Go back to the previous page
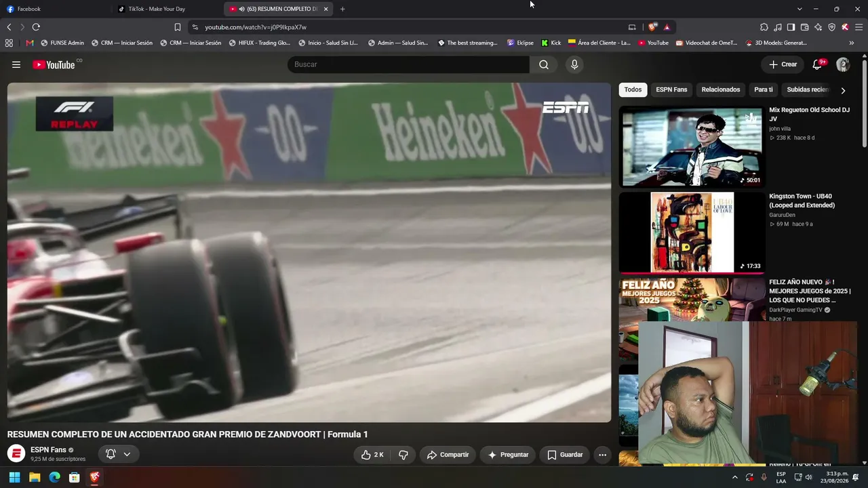 [9, 27]
